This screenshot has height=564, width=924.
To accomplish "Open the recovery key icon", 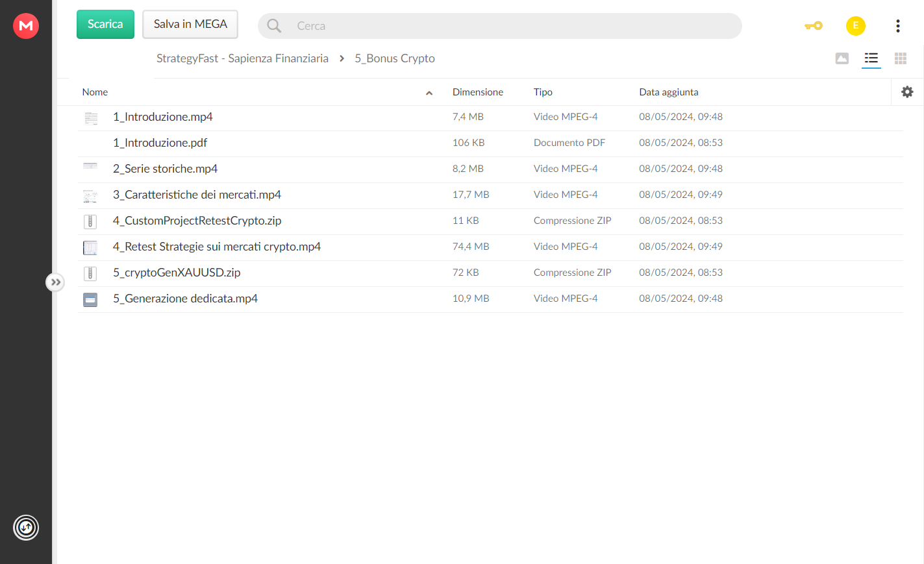I will click(814, 26).
